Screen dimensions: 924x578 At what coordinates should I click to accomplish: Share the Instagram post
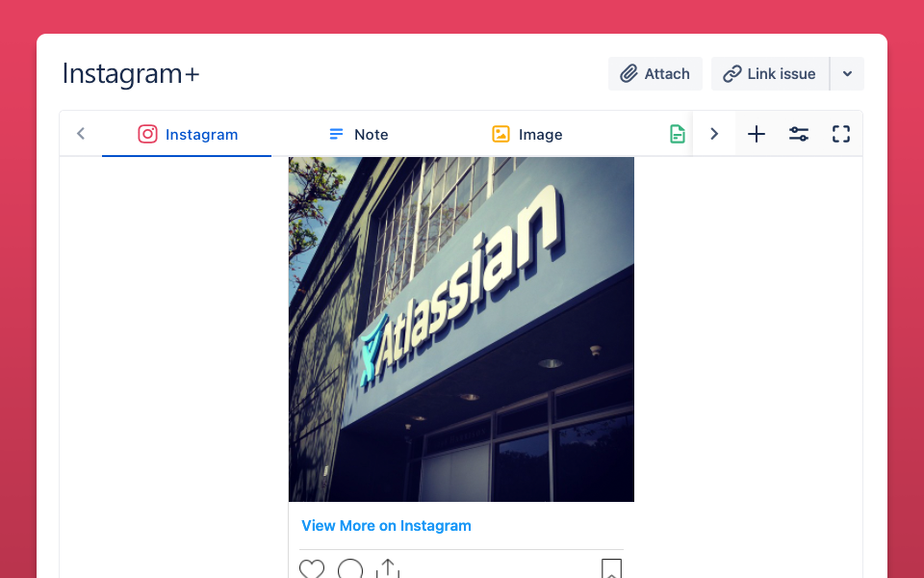(x=388, y=568)
